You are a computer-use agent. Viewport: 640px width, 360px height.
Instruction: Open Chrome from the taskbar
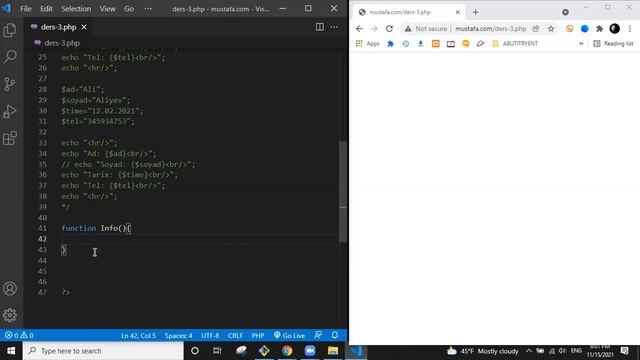click(x=287, y=351)
